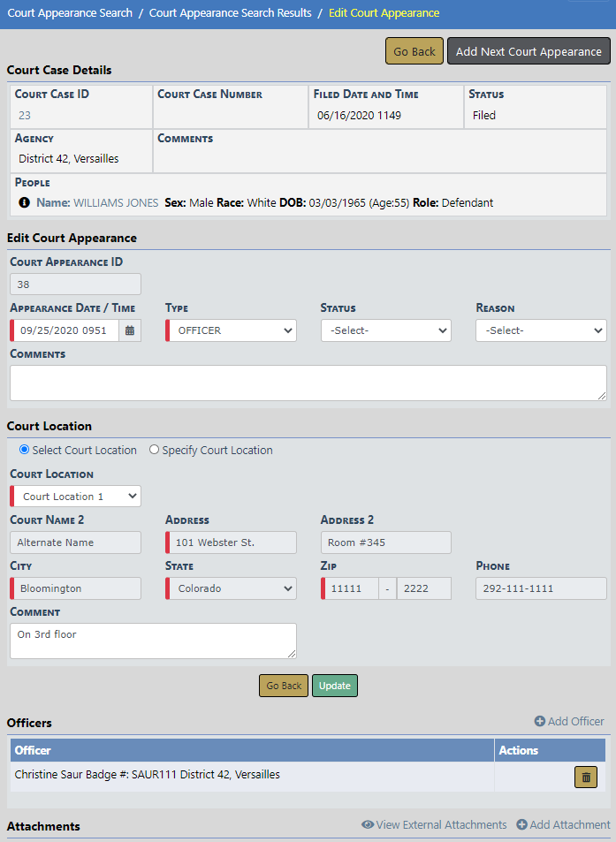This screenshot has width=616, height=842.
Task: Navigate to Court Appearance Search Results breadcrumb
Action: point(230,13)
